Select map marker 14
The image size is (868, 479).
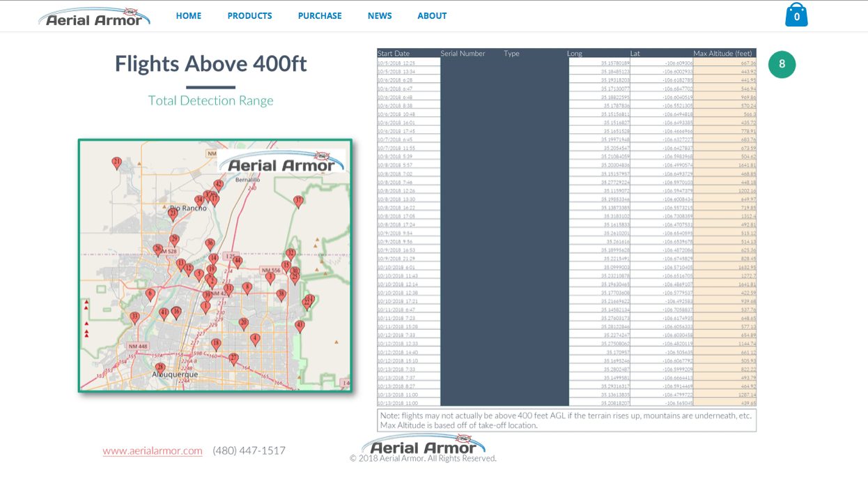[x=214, y=259]
